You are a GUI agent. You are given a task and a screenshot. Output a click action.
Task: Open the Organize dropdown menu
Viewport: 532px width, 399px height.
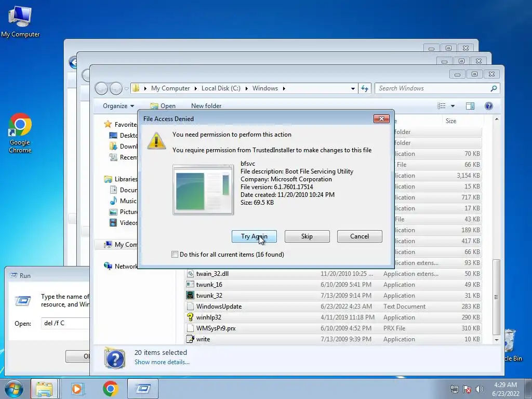[x=118, y=106]
